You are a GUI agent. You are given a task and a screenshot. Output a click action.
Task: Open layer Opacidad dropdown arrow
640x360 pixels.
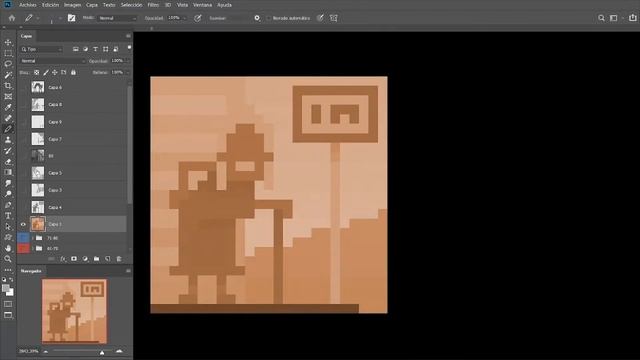point(127,61)
